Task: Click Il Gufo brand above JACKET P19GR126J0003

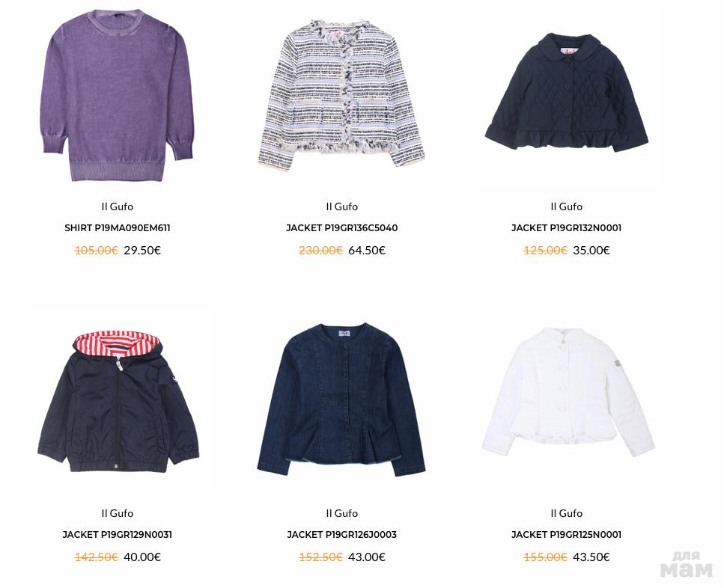Action: pos(341,513)
